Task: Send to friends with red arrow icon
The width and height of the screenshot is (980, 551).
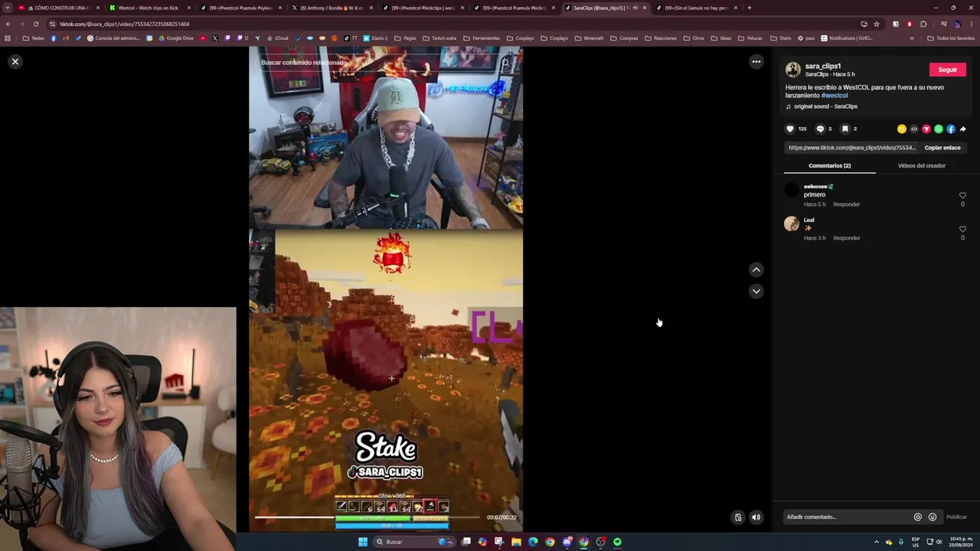Action: coord(926,129)
